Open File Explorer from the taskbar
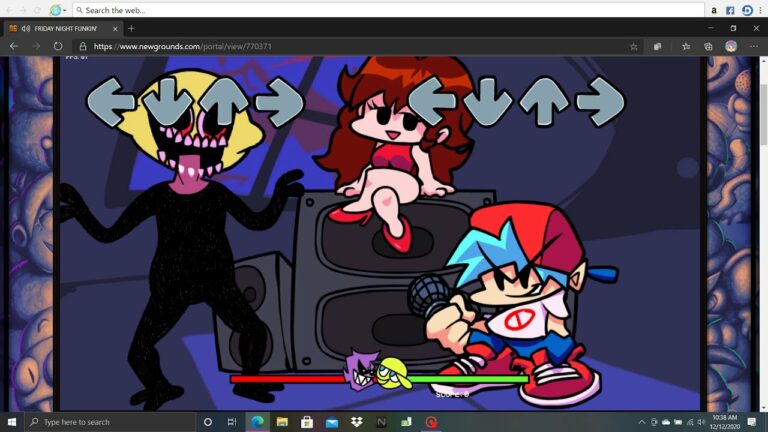The height and width of the screenshot is (432, 768). [x=282, y=422]
